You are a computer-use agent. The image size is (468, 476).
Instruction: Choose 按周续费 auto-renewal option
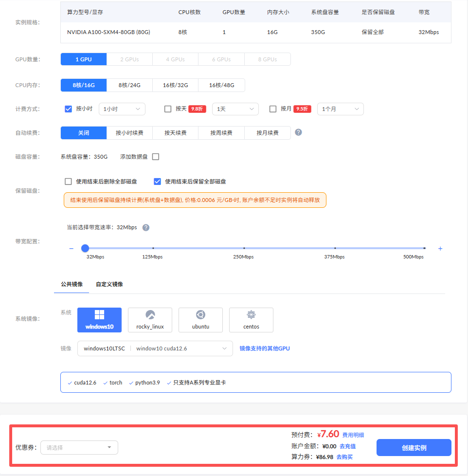[221, 133]
